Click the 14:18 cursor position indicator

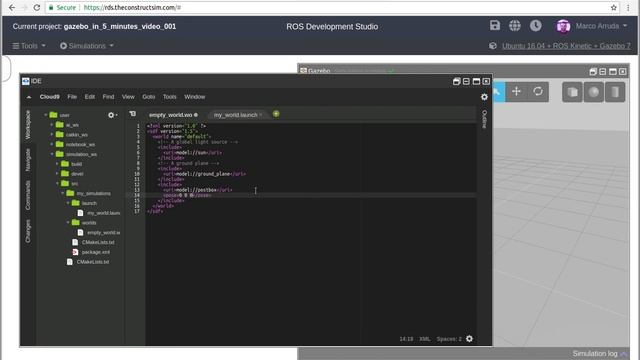(x=406, y=339)
